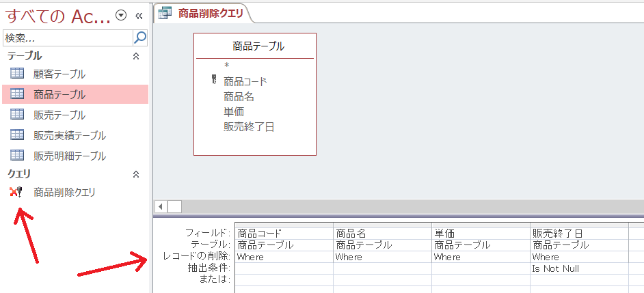Click the 商品コード field cell in design grid
This screenshot has height=293, width=644.
click(284, 234)
